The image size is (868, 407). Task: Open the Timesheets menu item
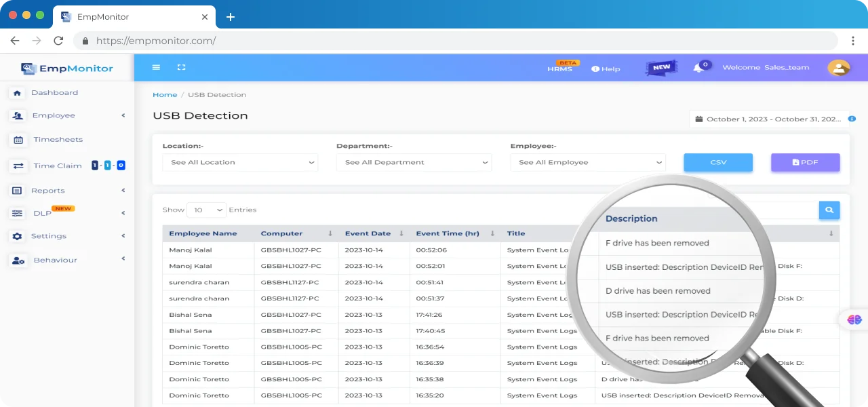(x=58, y=140)
